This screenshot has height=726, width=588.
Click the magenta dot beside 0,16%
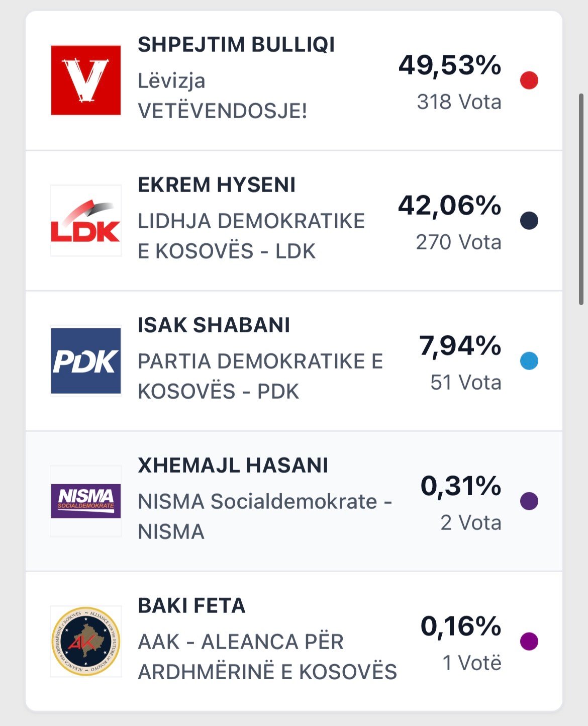coord(529,642)
